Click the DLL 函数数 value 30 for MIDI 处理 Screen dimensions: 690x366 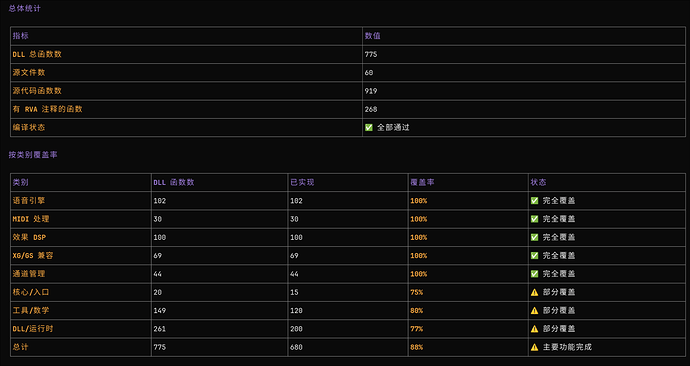158,219
